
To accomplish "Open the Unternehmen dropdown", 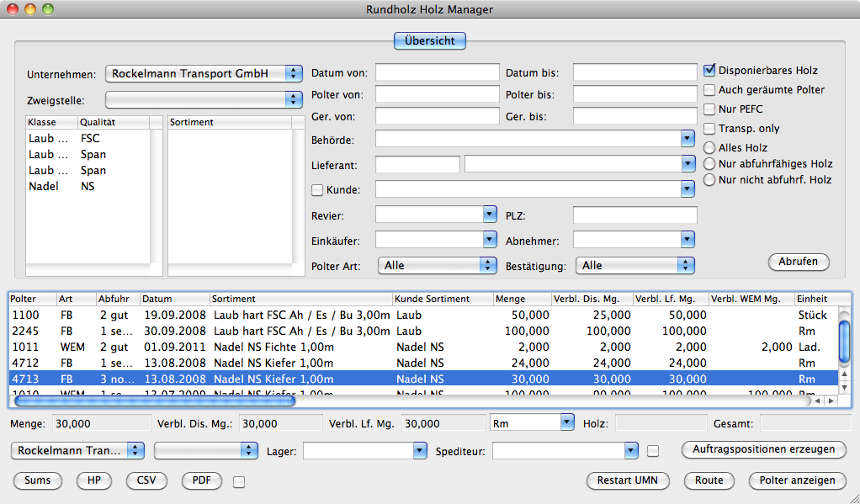I will pyautogui.click(x=204, y=74).
